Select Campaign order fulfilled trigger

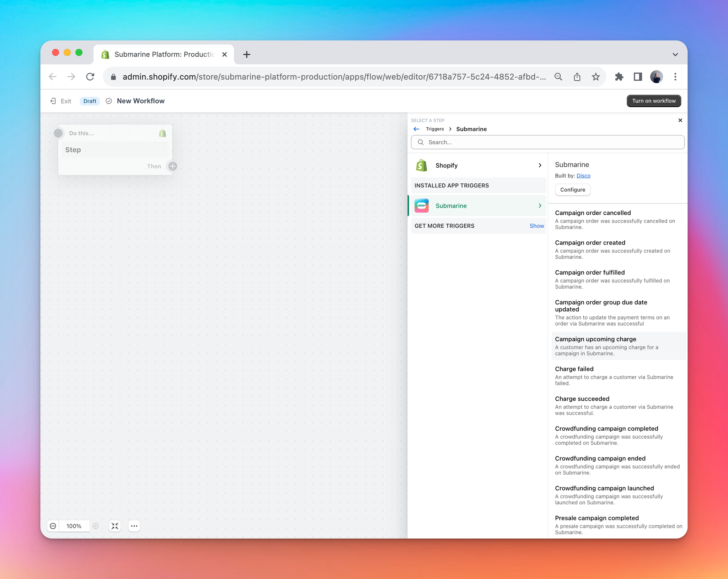coord(619,279)
